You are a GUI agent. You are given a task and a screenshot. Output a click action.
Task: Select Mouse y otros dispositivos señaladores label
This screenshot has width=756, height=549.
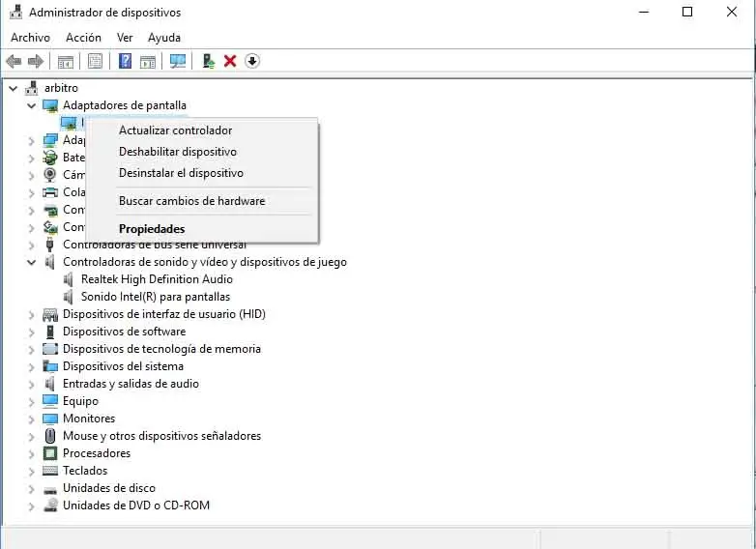(161, 436)
